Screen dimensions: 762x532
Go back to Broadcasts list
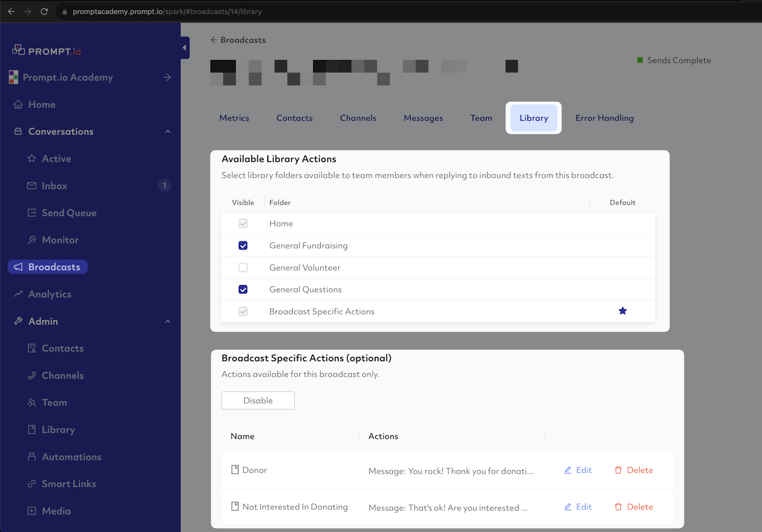[x=238, y=40]
